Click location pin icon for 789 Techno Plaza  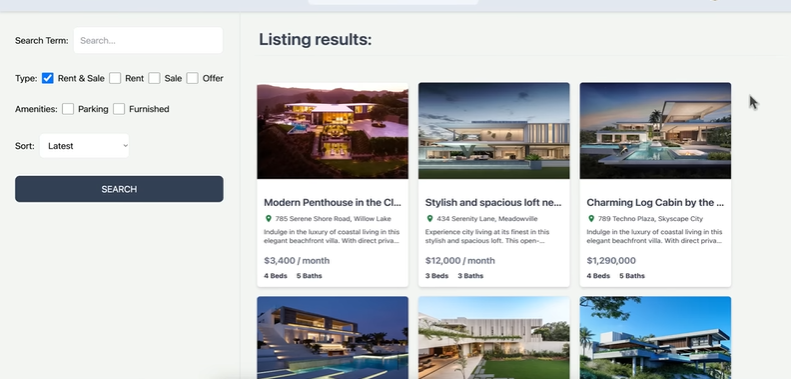591,219
